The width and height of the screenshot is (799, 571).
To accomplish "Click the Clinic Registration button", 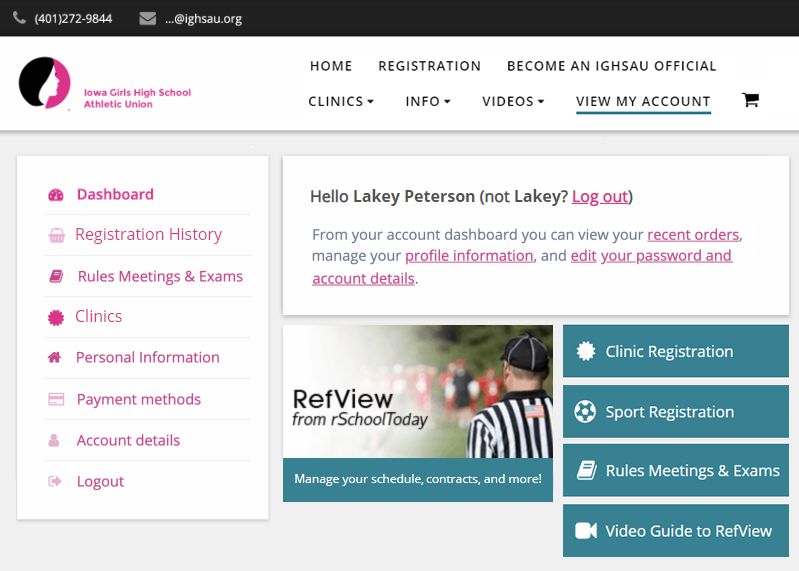I will (x=676, y=351).
